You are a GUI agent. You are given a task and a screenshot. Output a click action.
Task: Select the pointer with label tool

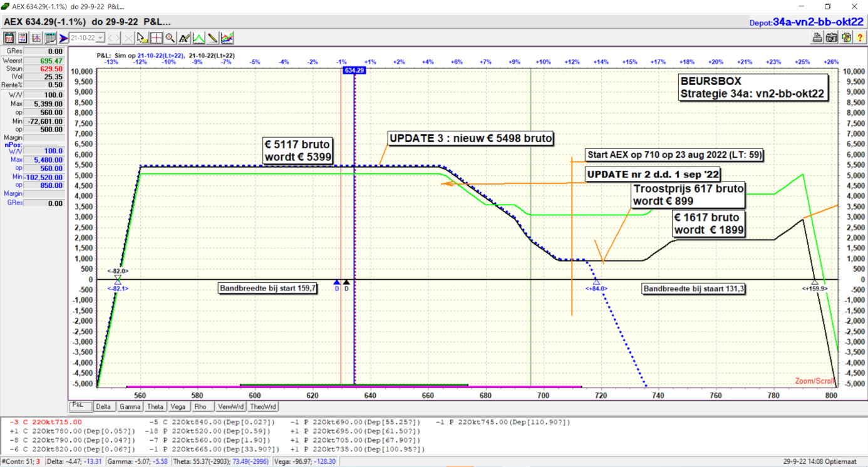pyautogui.click(x=142, y=38)
